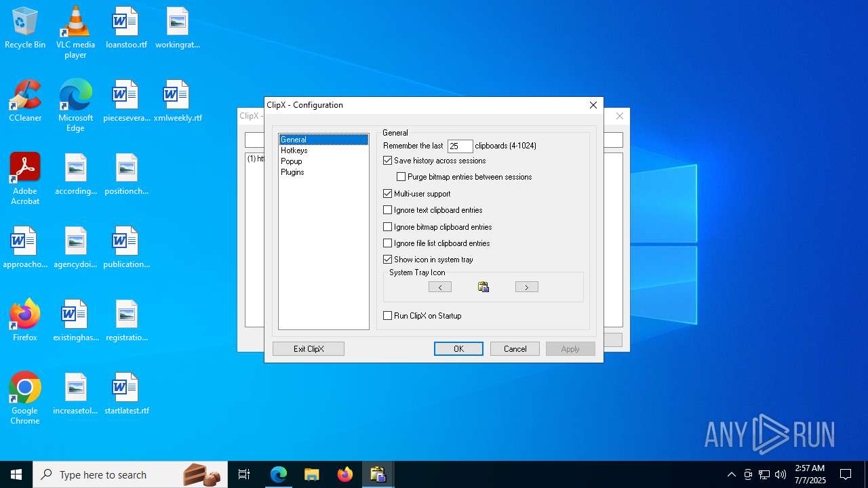Click the Cancel button
Image resolution: width=868 pixels, height=488 pixels.
coord(515,349)
